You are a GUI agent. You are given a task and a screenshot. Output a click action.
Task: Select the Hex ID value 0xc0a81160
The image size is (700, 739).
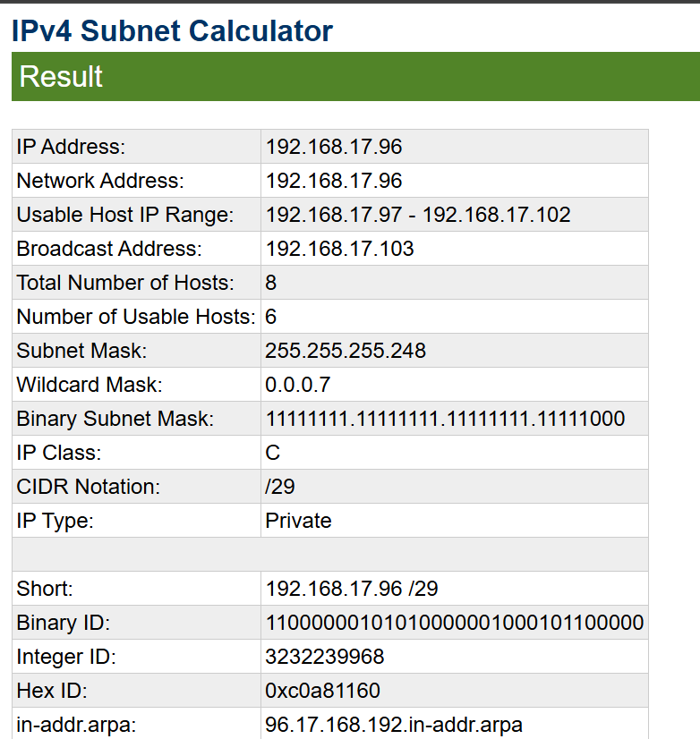[322, 691]
